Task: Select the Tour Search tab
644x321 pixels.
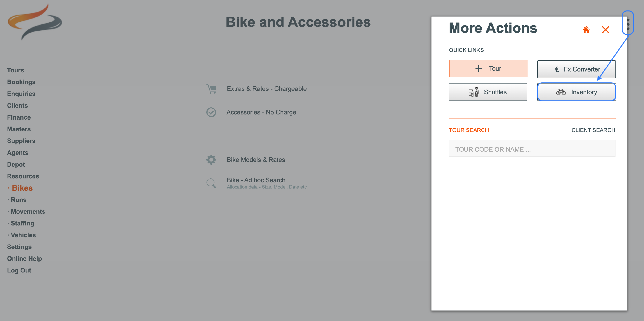Action: click(x=469, y=130)
